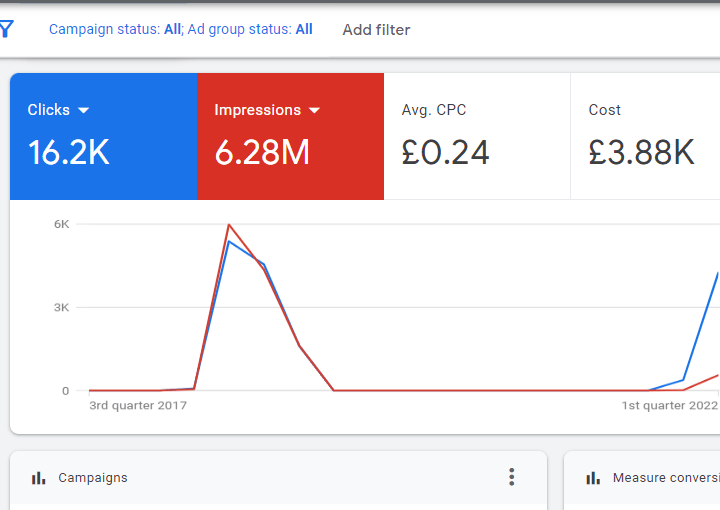
Task: Click the Campaigns card title
Action: point(93,478)
